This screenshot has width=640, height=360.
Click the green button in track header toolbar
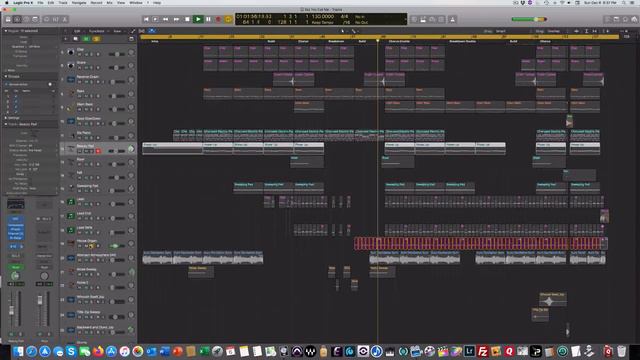86,39
